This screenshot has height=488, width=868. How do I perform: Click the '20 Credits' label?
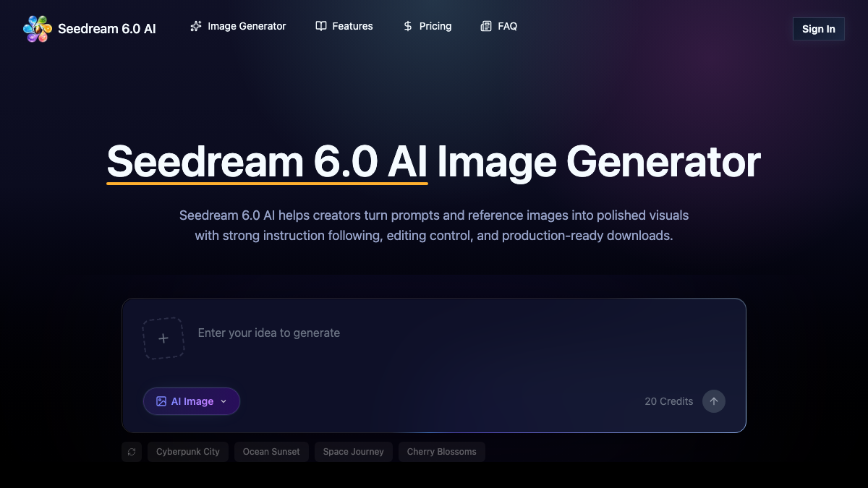[x=669, y=401]
